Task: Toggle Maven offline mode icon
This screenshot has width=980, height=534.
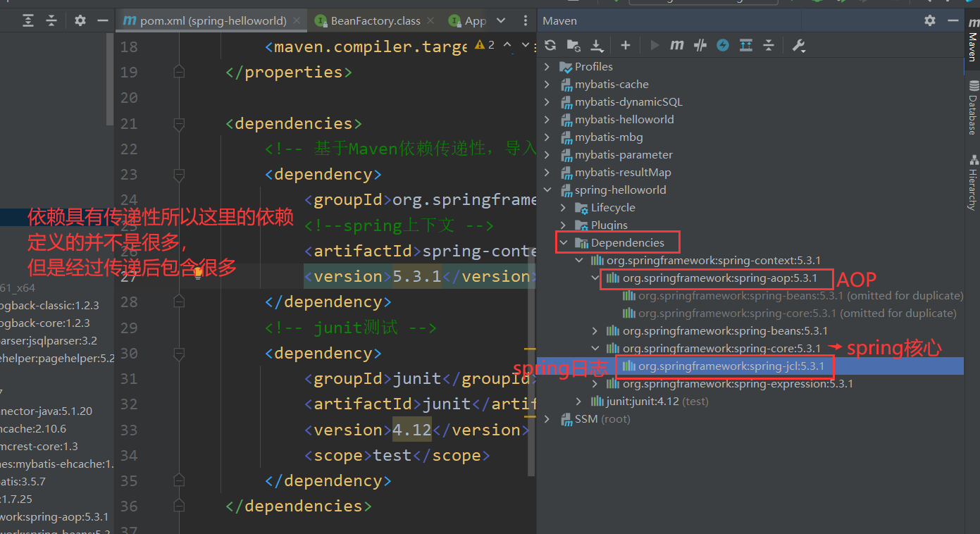Action: pos(723,45)
